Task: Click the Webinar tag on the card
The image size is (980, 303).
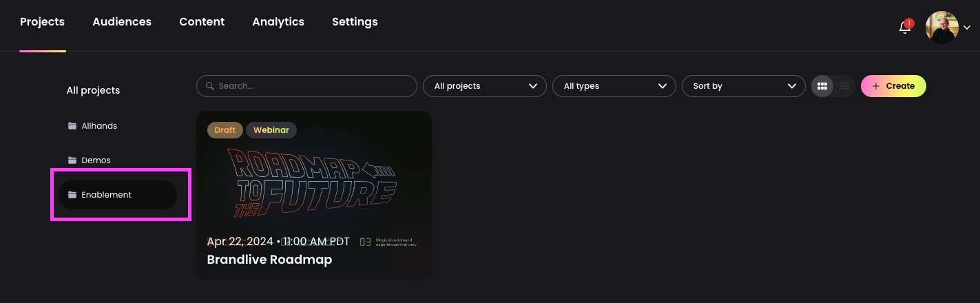Action: [x=271, y=129]
